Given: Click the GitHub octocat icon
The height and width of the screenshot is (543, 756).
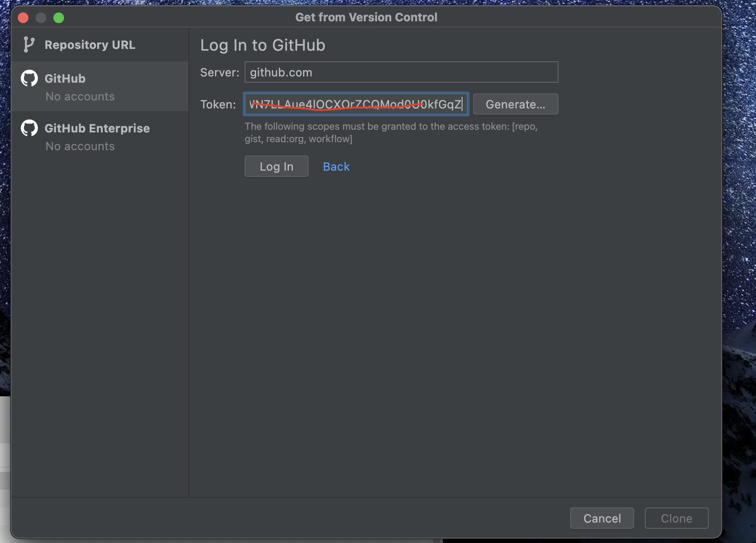Looking at the screenshot, I should [29, 78].
